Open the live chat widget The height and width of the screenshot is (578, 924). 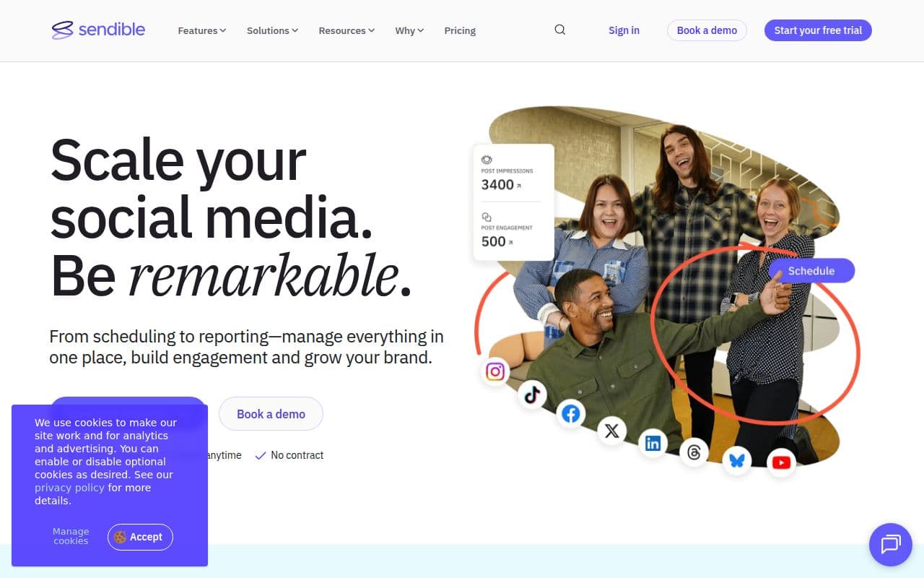pyautogui.click(x=890, y=544)
